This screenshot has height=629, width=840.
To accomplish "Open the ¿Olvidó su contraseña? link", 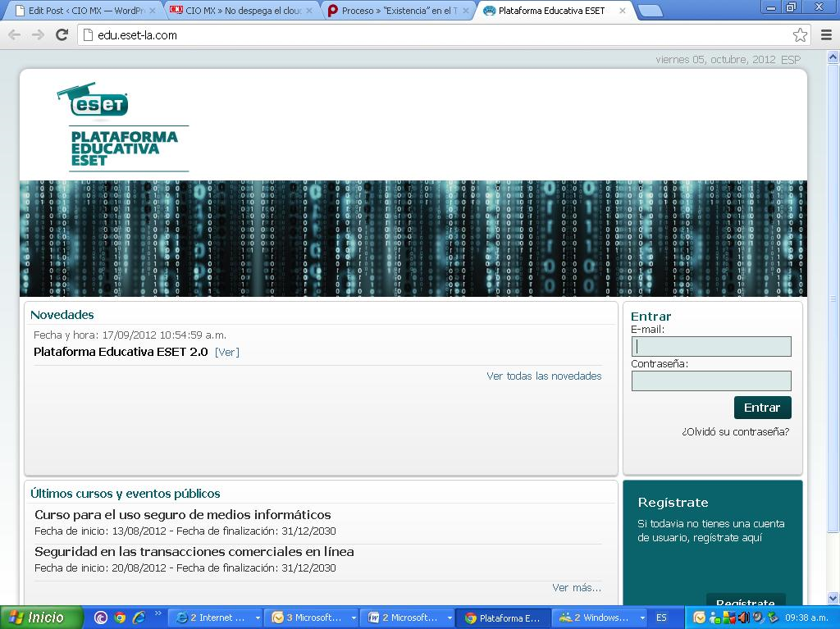I will click(735, 432).
